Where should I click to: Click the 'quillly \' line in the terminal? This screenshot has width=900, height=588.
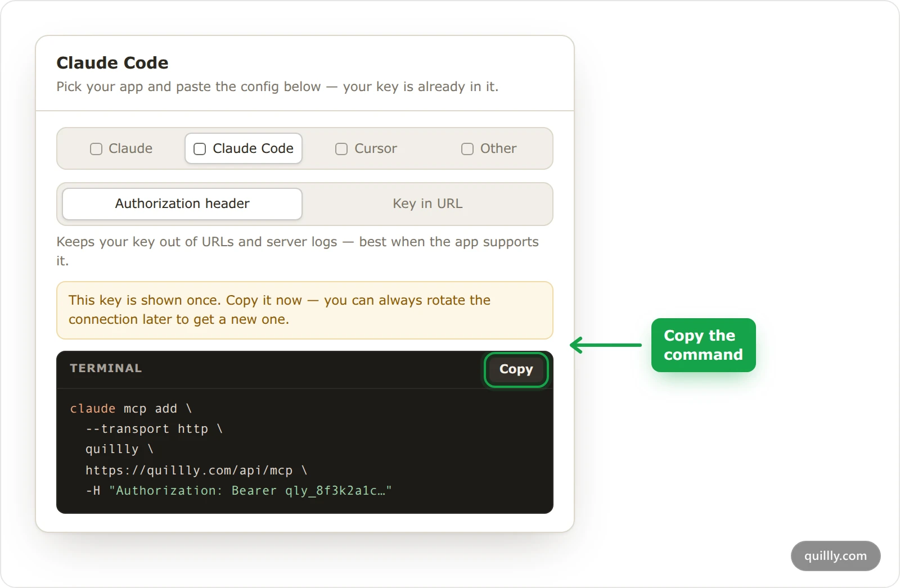[119, 449]
